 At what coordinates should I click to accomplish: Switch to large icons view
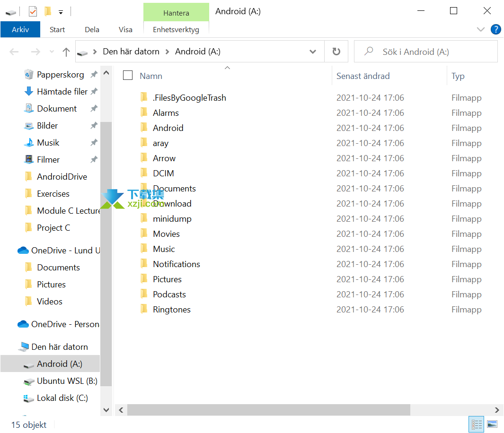492,424
